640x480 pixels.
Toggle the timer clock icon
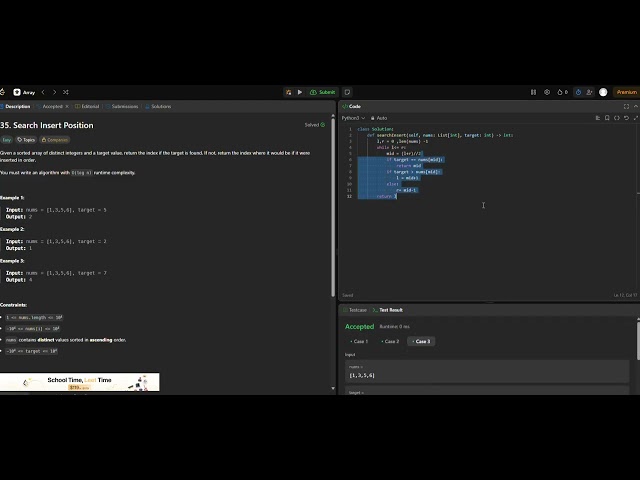(x=578, y=92)
